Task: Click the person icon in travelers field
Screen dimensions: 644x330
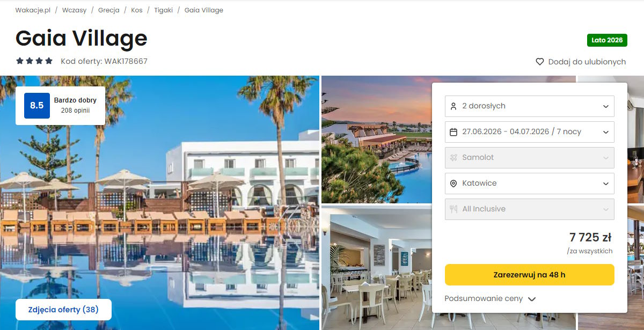Action: (453, 106)
